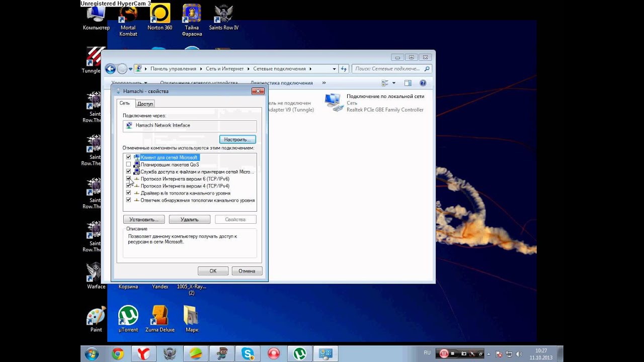Cancel the dialog with Отмена
This screenshot has height=362, width=644.
pos(247,271)
